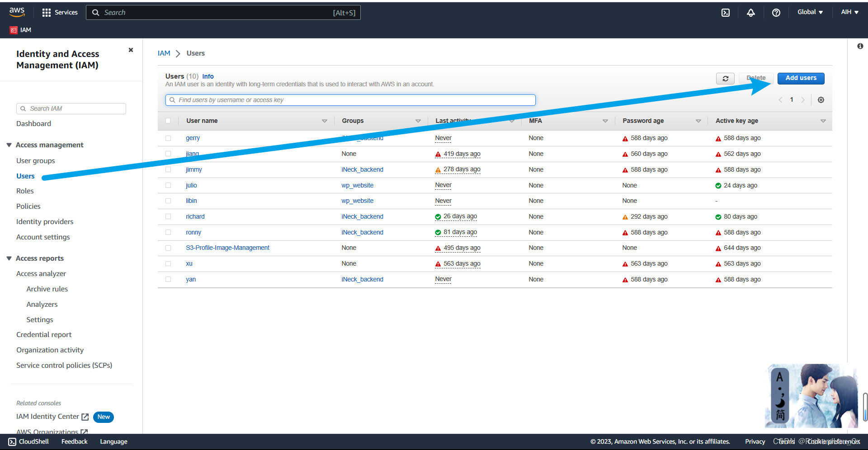Open Dashboard in sidebar
This screenshot has width=868, height=450.
[x=33, y=124]
